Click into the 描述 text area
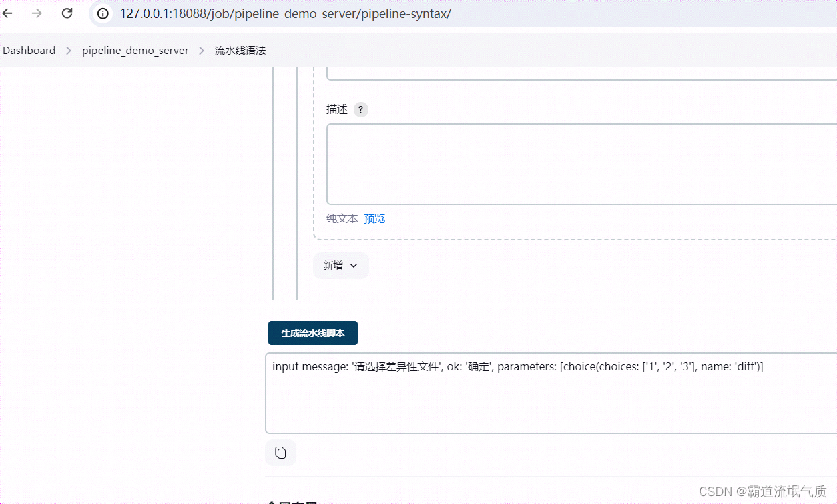This screenshot has width=837, height=504. tap(581, 164)
